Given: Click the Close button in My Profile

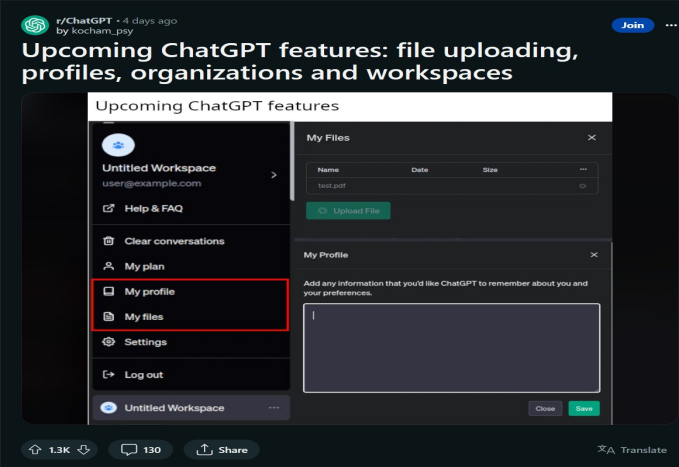Looking at the screenshot, I should pyautogui.click(x=545, y=409).
